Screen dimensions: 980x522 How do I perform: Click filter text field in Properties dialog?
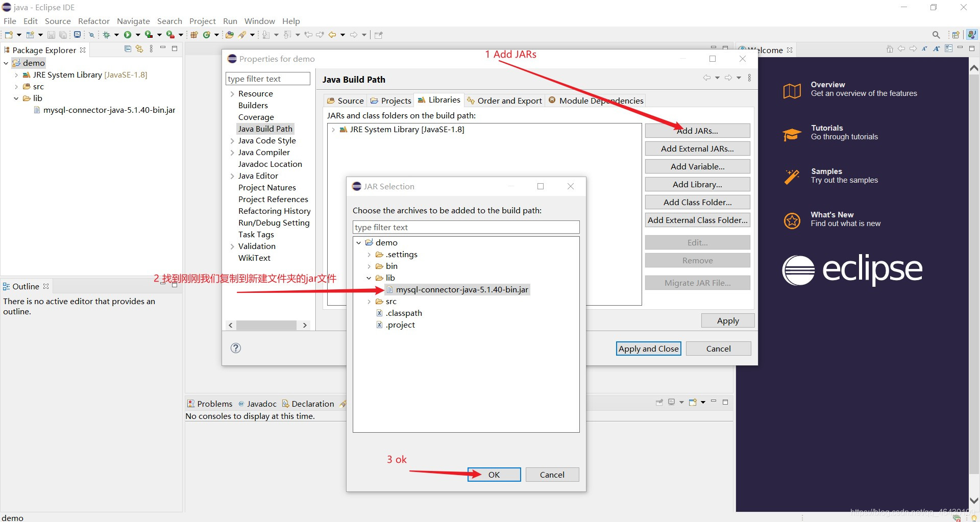click(x=268, y=79)
